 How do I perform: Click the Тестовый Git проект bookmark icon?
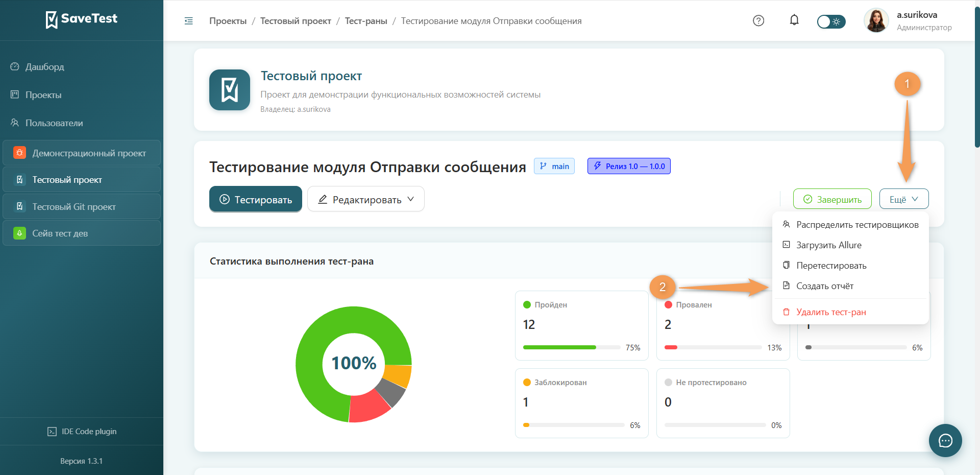pyautogui.click(x=19, y=206)
